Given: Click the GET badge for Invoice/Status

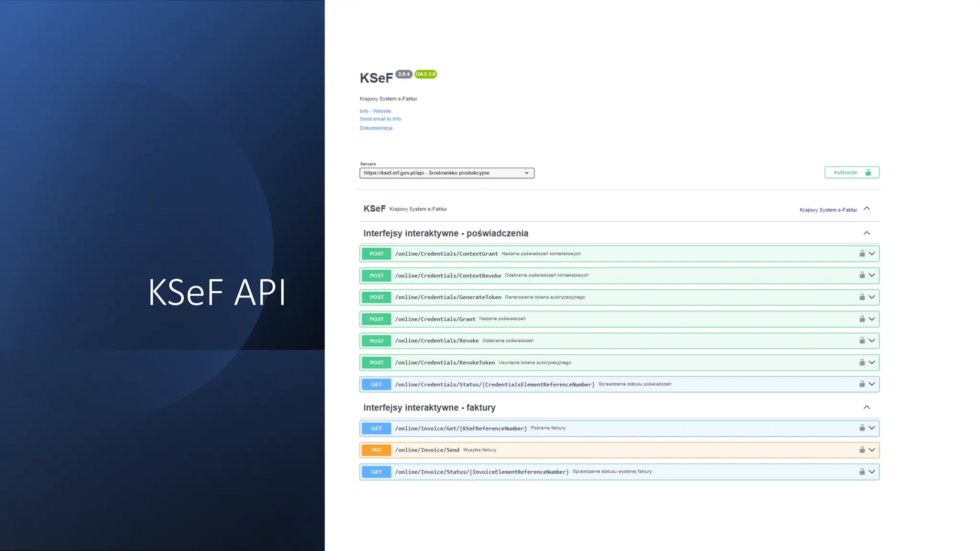Looking at the screenshot, I should pos(377,472).
